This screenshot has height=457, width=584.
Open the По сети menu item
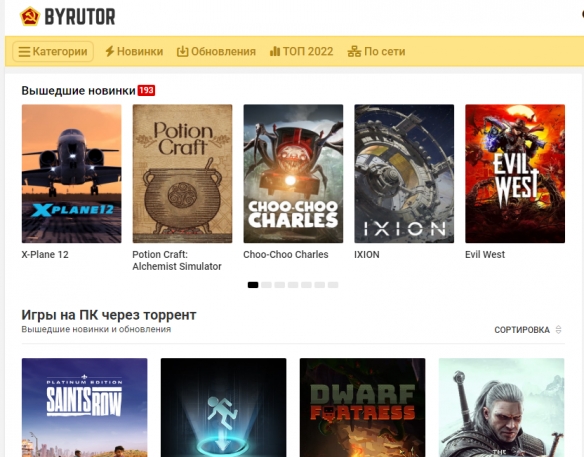click(384, 51)
